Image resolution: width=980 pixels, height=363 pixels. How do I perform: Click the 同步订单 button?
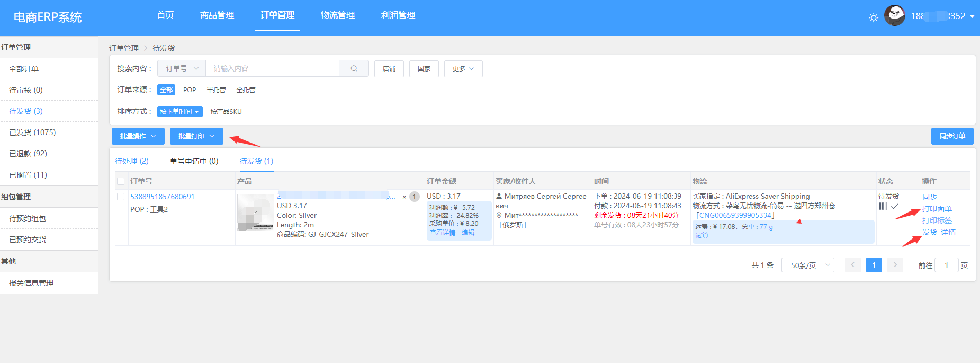(952, 136)
